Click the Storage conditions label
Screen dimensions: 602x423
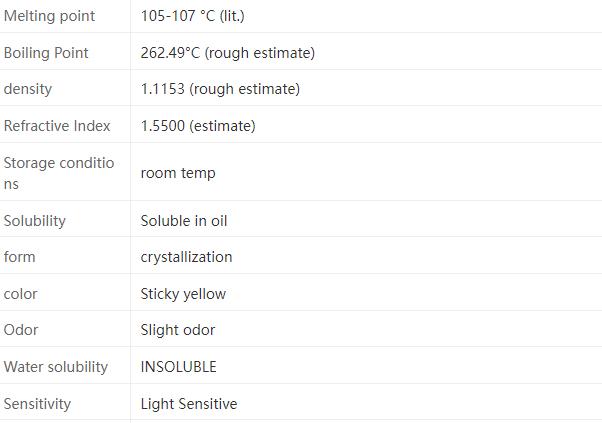[x=59, y=173]
